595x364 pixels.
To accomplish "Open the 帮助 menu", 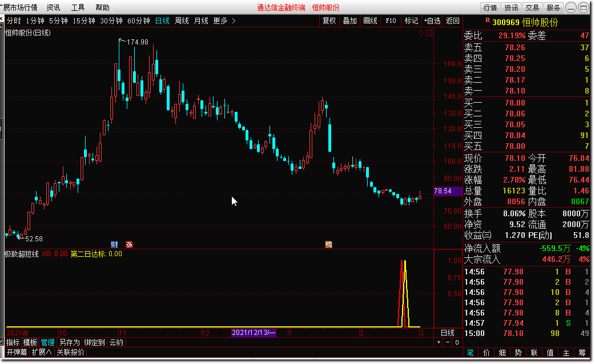I will [x=102, y=7].
